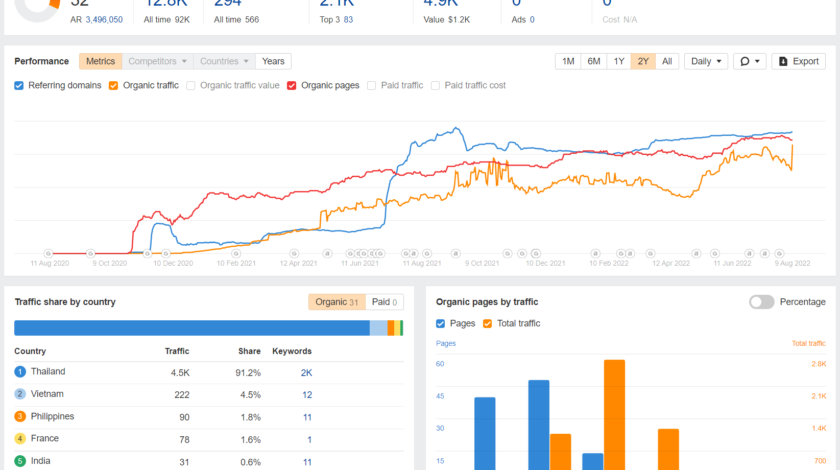Click the Vietnam rank 2 badge
840x470 pixels.
click(x=19, y=394)
